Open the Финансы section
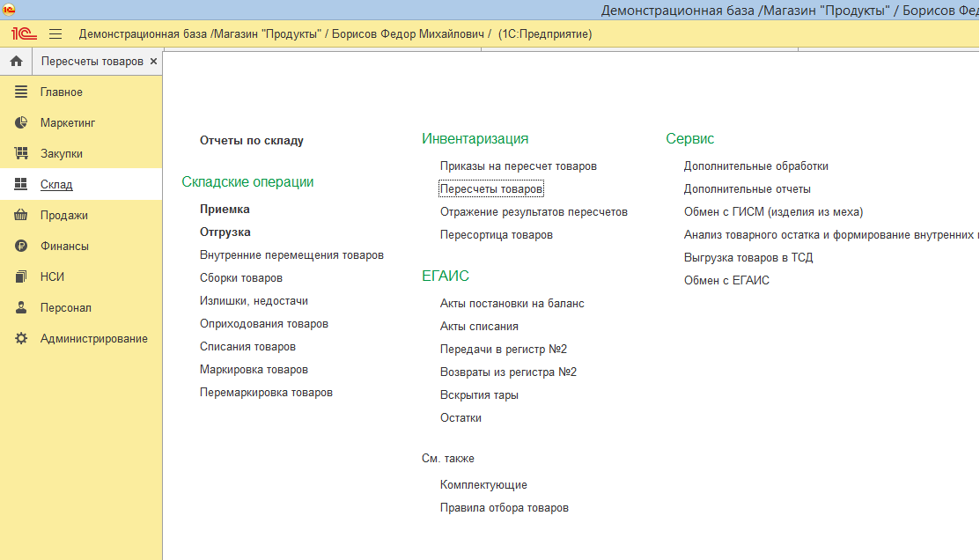The height and width of the screenshot is (560, 980). click(x=64, y=246)
